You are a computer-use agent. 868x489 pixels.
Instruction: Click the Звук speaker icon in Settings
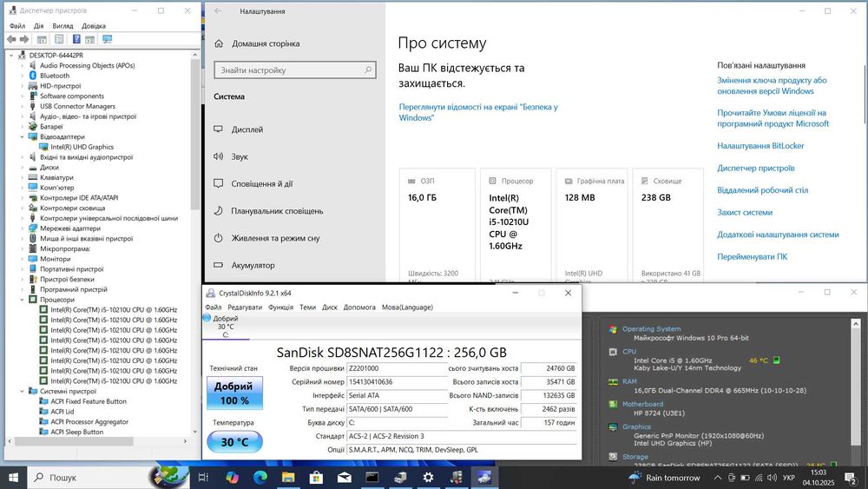pyautogui.click(x=218, y=156)
